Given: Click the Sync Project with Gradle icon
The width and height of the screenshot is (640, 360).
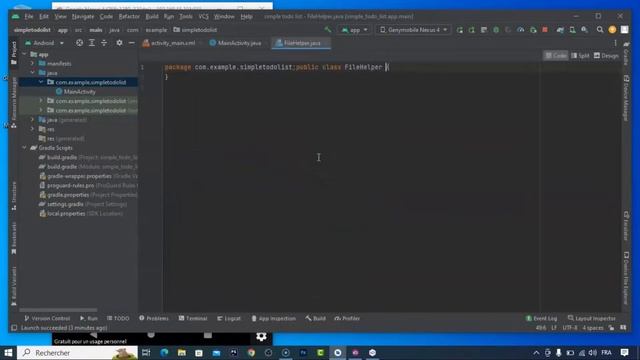Looking at the screenshot, I should tap(560, 30).
